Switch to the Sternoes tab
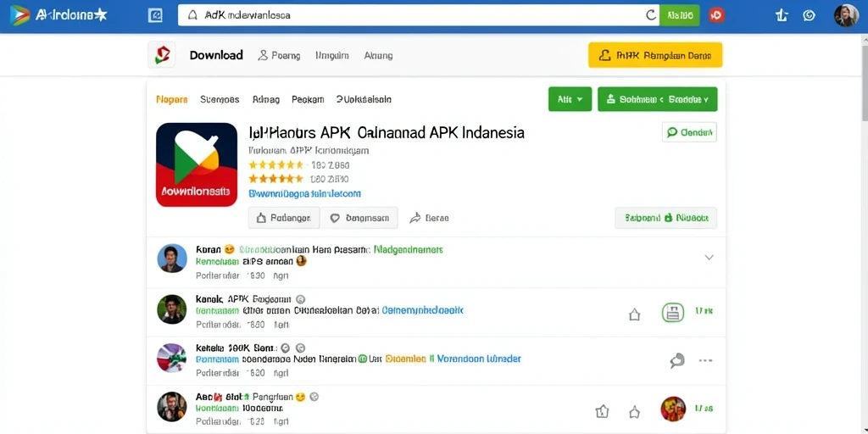 point(220,100)
